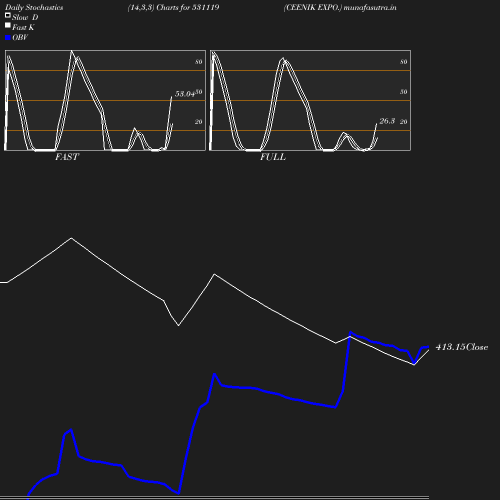Select the 'Daily Stochastics' title text

coord(34,8)
